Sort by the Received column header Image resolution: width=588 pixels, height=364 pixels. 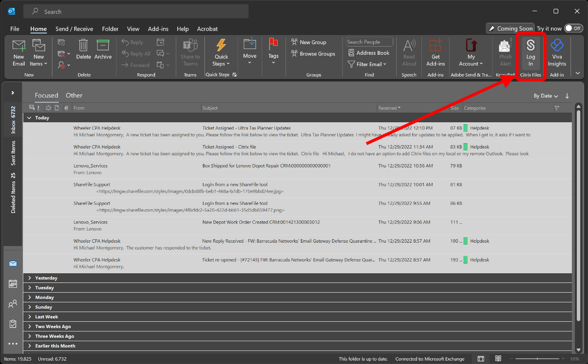coord(413,108)
